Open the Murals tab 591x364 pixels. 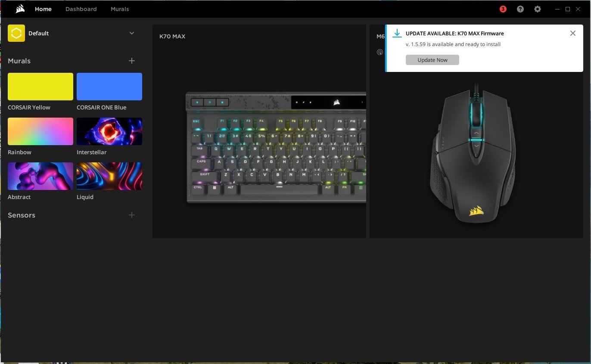pyautogui.click(x=120, y=9)
